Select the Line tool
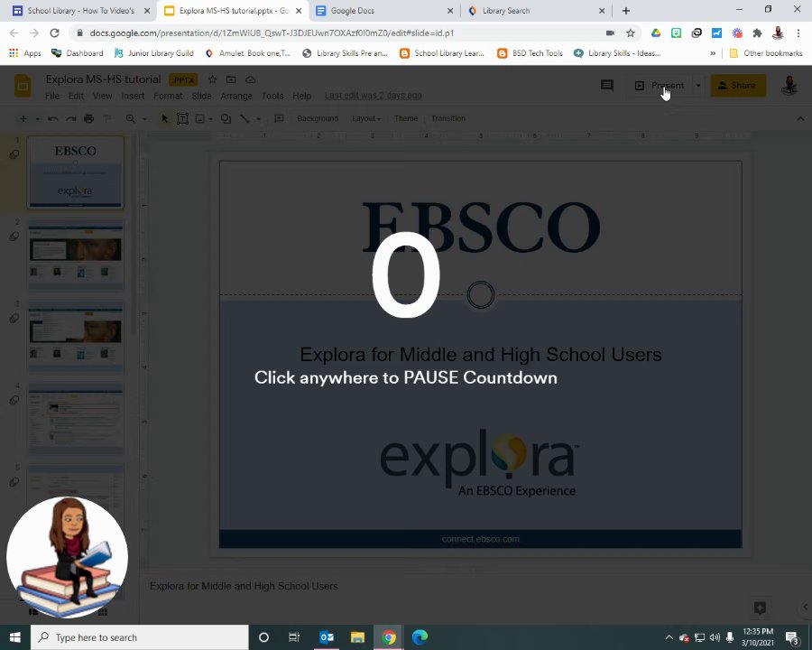 pyautogui.click(x=245, y=118)
